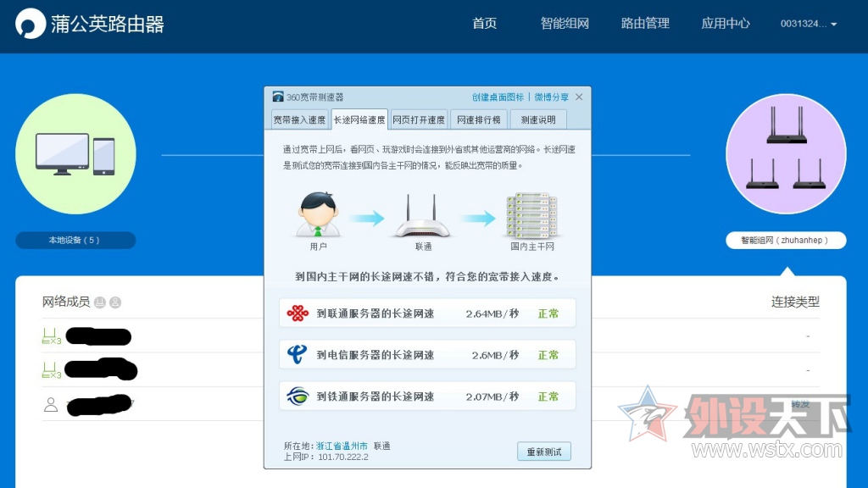The height and width of the screenshot is (488, 868).
Task: Switch to the 长途网络速度 tab
Action: 359,119
